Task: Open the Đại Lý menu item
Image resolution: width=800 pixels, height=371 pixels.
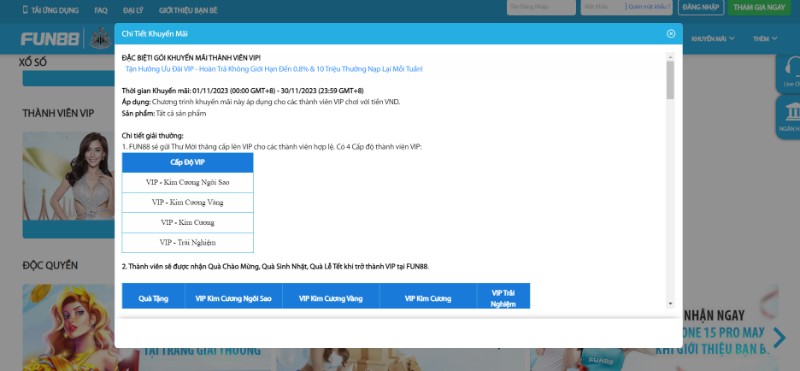Action: coord(133,10)
